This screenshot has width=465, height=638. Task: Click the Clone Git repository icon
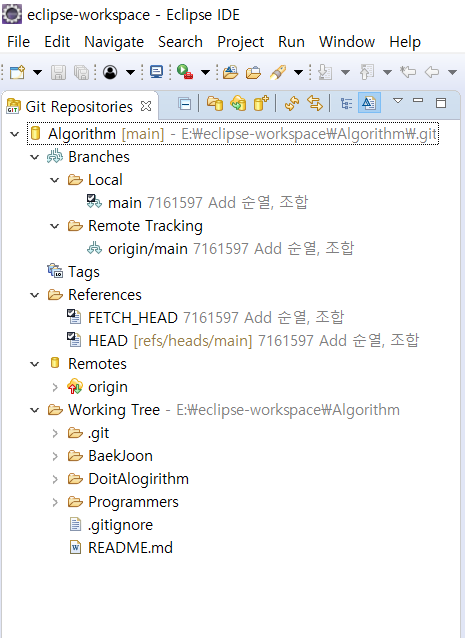(x=238, y=103)
